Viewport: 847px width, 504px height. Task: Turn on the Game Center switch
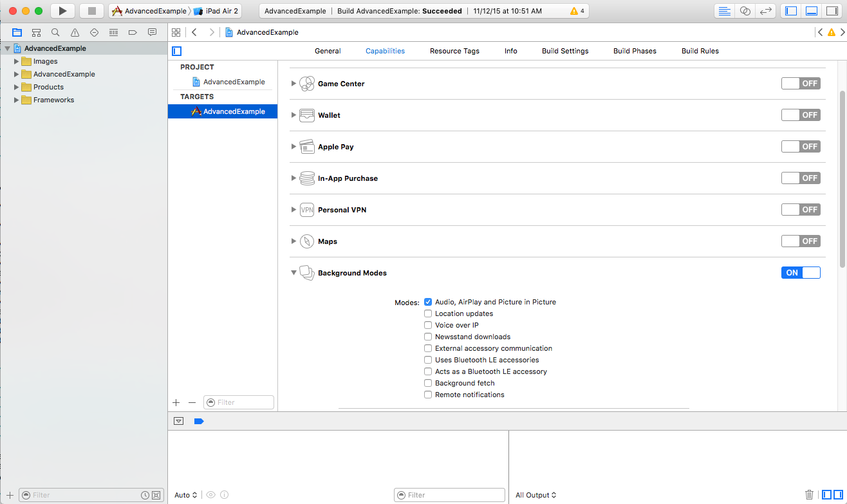coord(801,84)
